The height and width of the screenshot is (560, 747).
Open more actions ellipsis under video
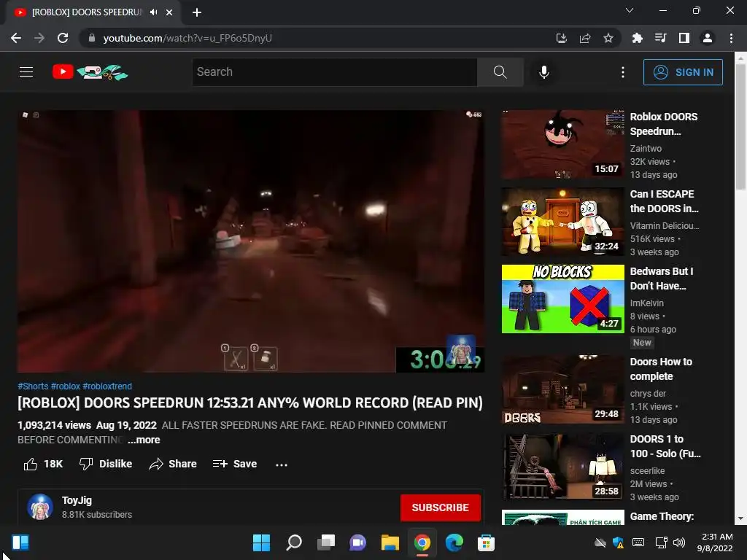point(282,464)
